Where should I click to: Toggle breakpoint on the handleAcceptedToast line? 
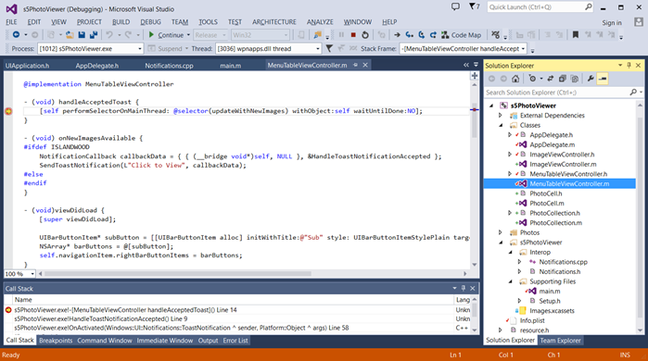point(9,111)
